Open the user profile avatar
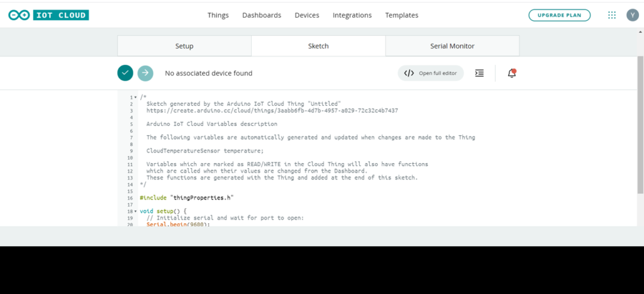The width and height of the screenshot is (644, 294). click(x=632, y=15)
